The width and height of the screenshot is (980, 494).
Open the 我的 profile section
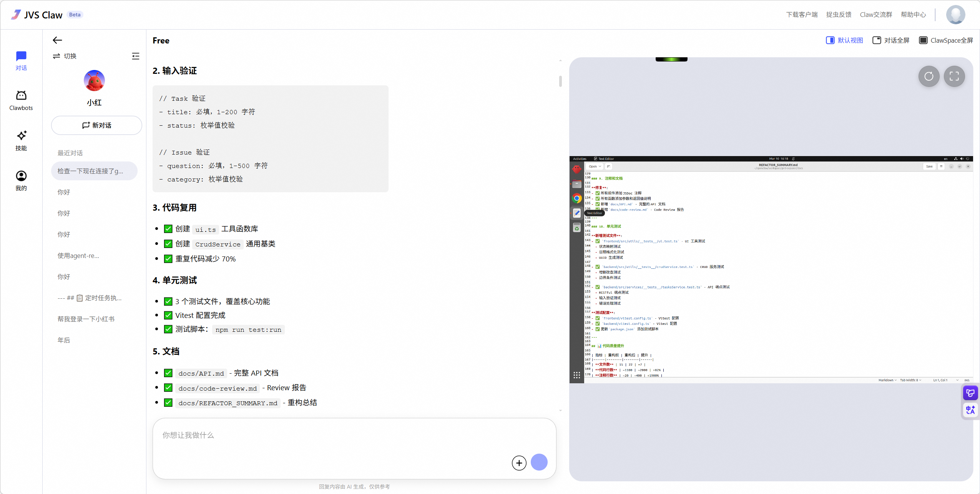[x=21, y=180]
